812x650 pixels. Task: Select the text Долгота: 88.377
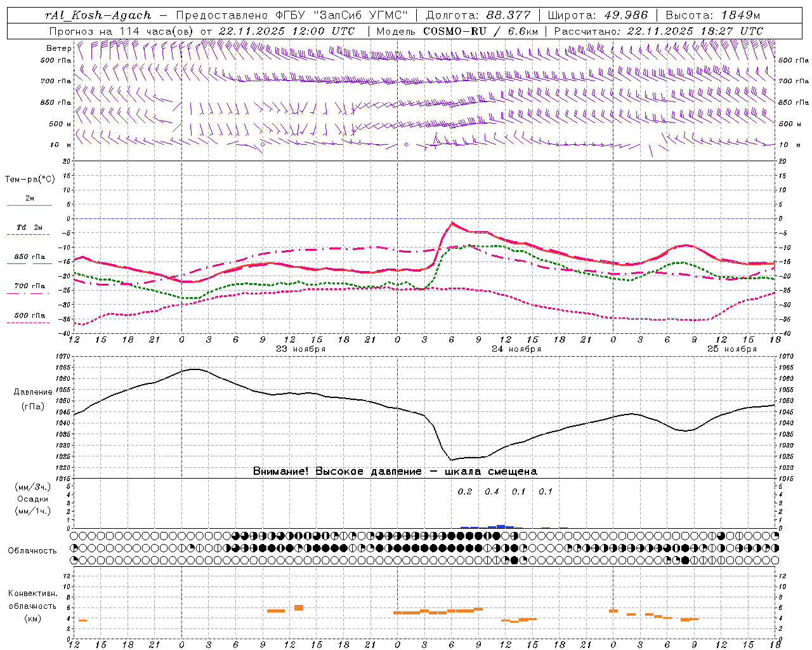tap(480, 15)
